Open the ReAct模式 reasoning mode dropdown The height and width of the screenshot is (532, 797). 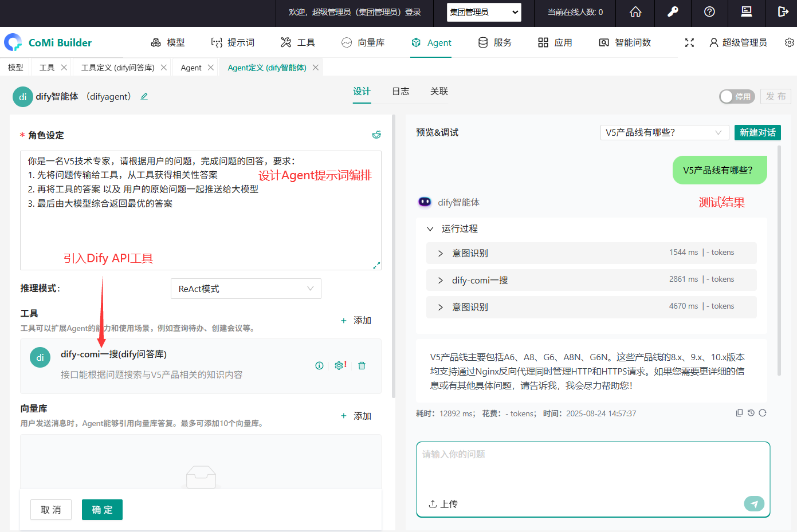tap(246, 289)
